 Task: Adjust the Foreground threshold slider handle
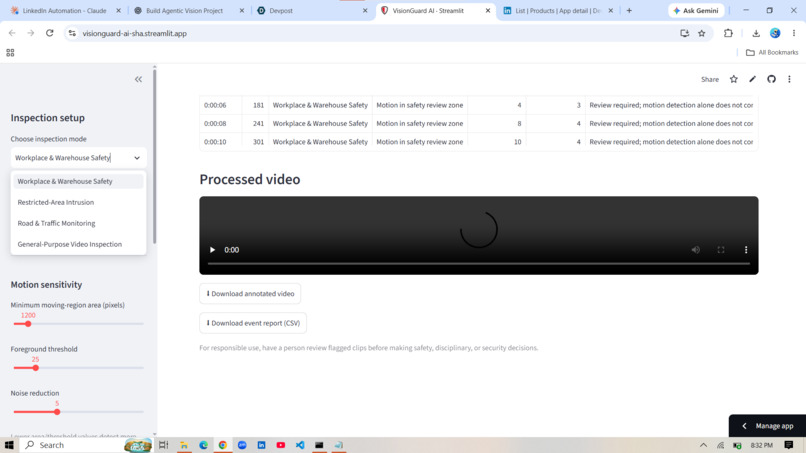coord(35,368)
